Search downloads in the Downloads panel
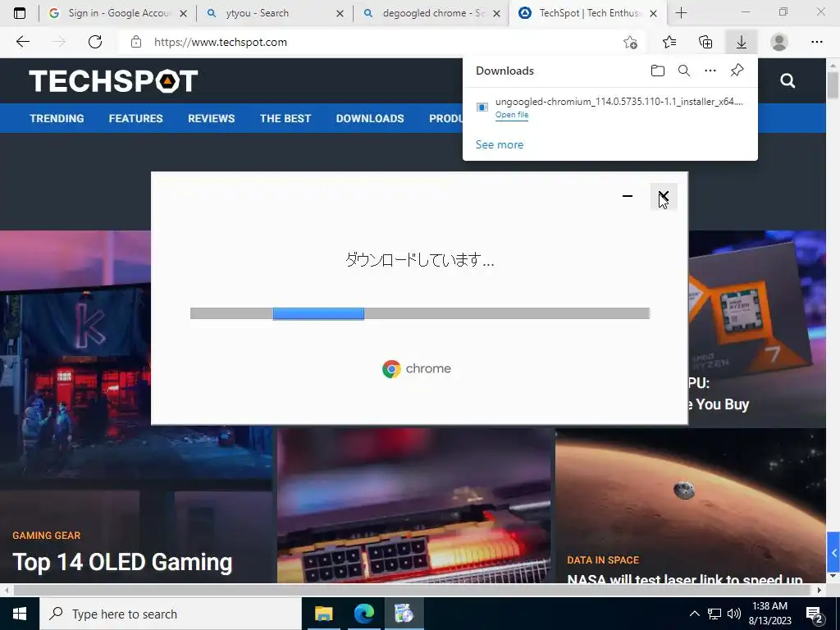Viewport: 840px width, 630px height. 684,71
